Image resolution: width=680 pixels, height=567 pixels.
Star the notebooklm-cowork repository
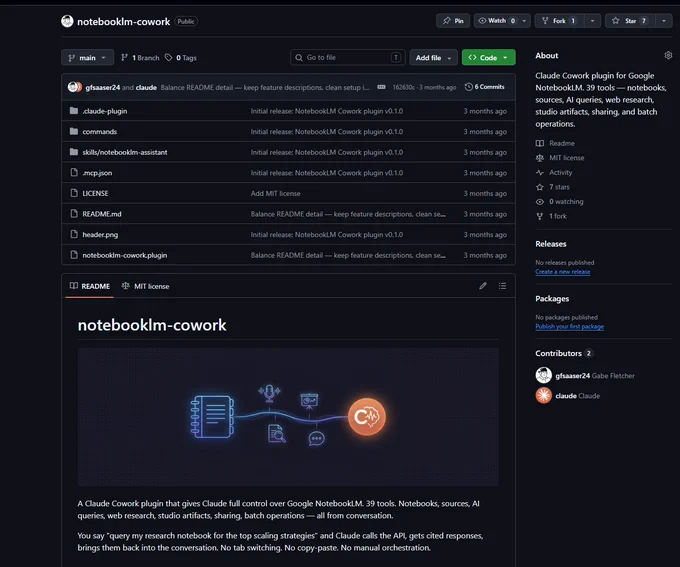[630, 21]
